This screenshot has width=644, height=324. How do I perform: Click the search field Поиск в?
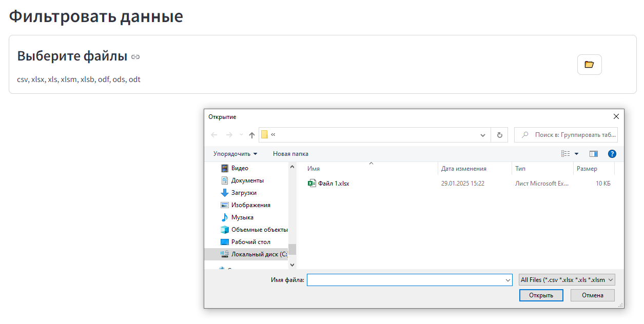566,135
